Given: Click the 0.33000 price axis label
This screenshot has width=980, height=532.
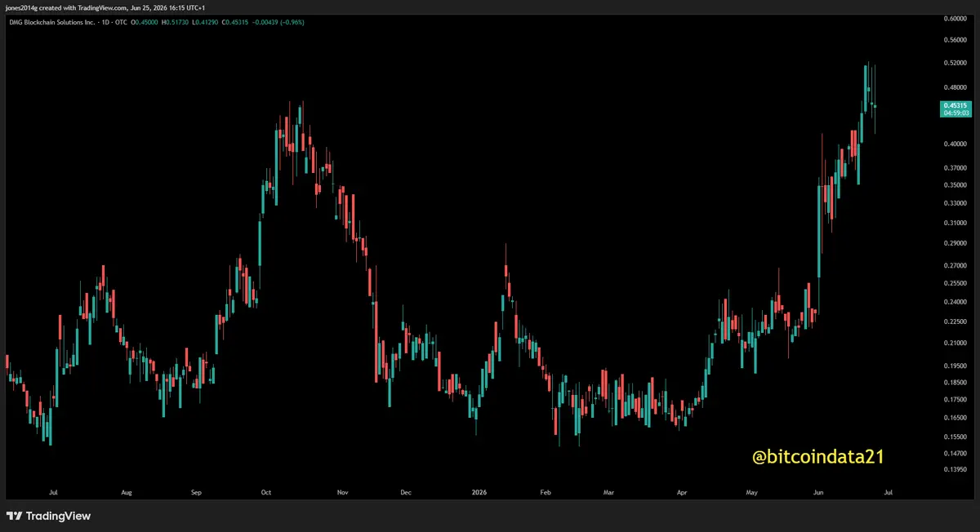Looking at the screenshot, I should tap(955, 203).
